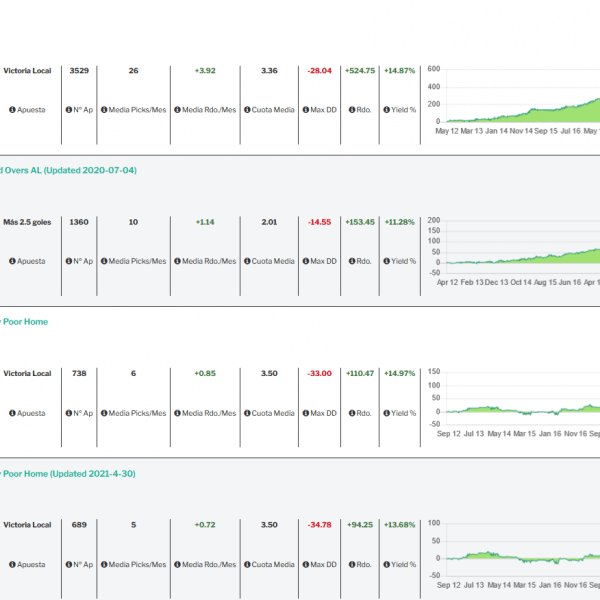Image resolution: width=600 pixels, height=600 pixels.
Task: Click info icon beside Apuesta in 738 row
Action: point(12,413)
